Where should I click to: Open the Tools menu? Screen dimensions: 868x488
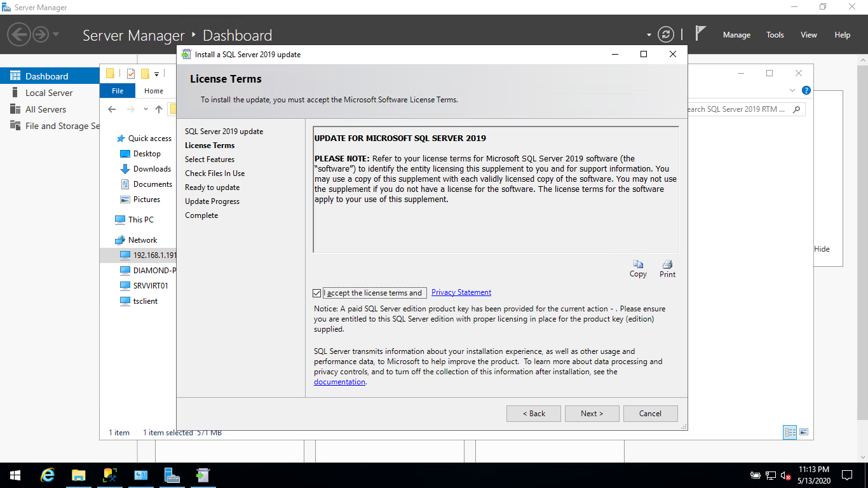pos(775,35)
